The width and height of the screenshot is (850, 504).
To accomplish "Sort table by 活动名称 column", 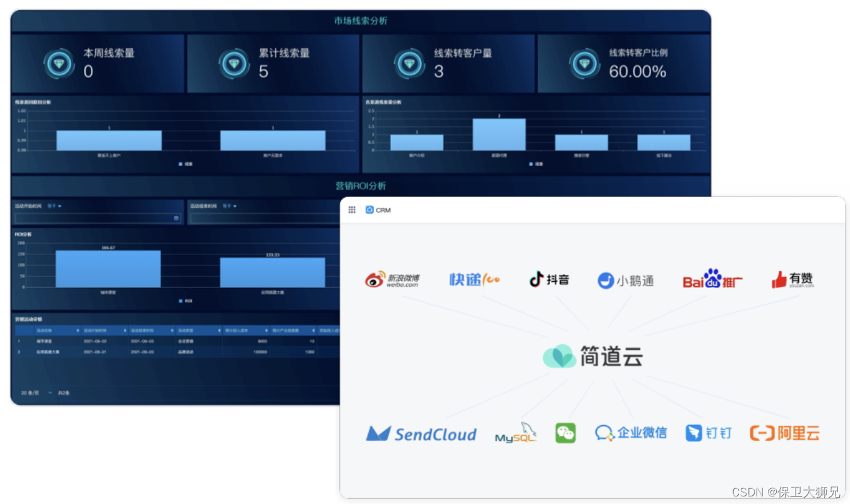I will point(78,330).
